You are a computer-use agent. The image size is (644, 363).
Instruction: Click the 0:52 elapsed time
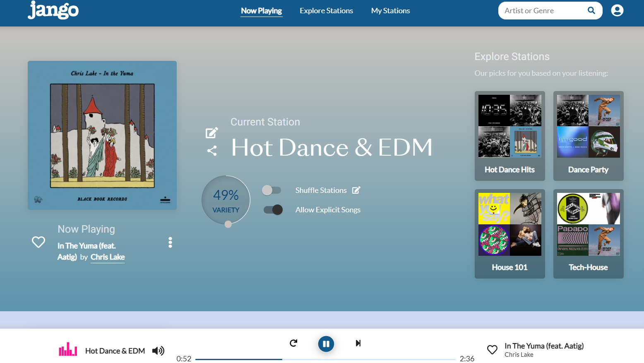[184, 359]
